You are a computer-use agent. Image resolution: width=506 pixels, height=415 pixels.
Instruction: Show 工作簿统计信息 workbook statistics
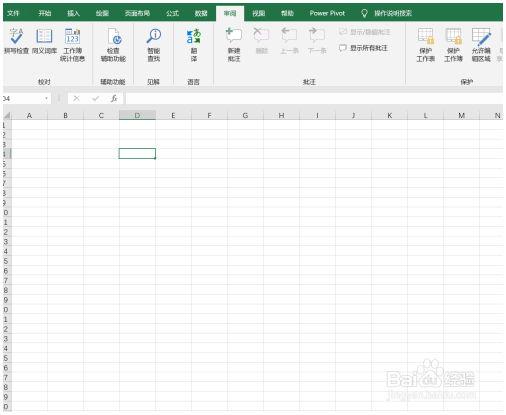click(72, 45)
